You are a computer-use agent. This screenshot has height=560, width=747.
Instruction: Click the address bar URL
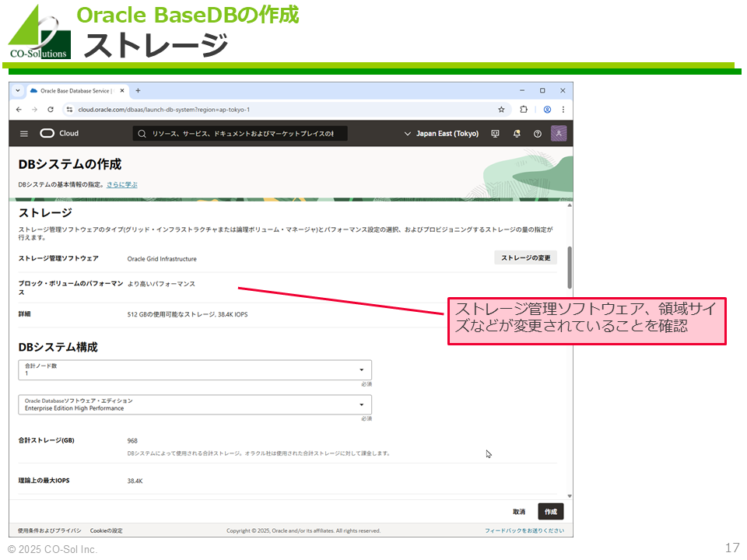164,110
